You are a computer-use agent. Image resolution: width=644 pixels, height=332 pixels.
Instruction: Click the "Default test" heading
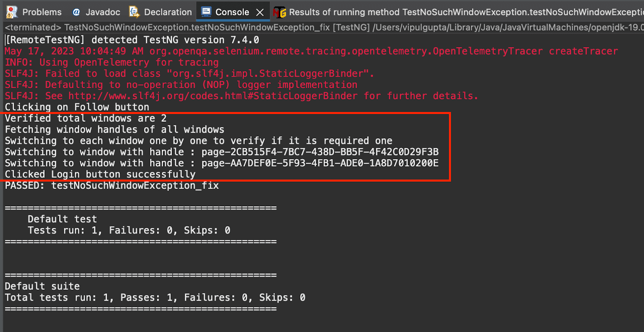(62, 219)
